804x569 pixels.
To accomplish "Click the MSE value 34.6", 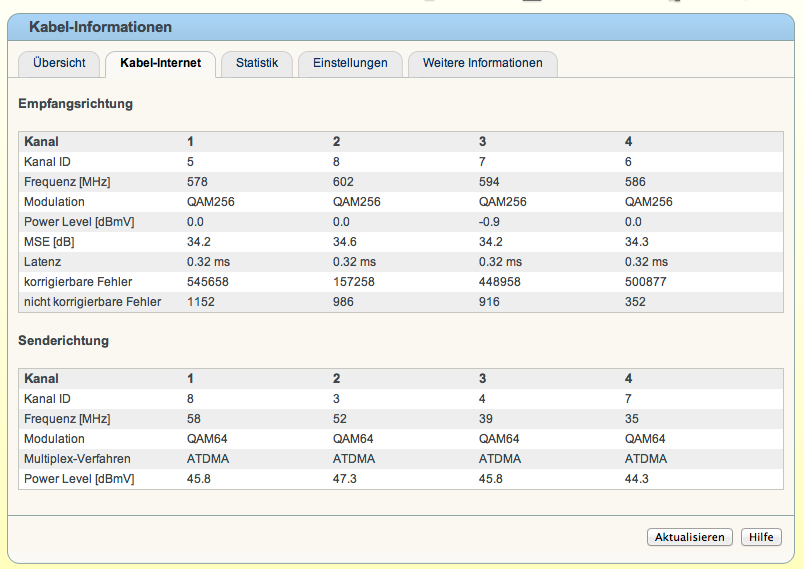I will click(345, 242).
